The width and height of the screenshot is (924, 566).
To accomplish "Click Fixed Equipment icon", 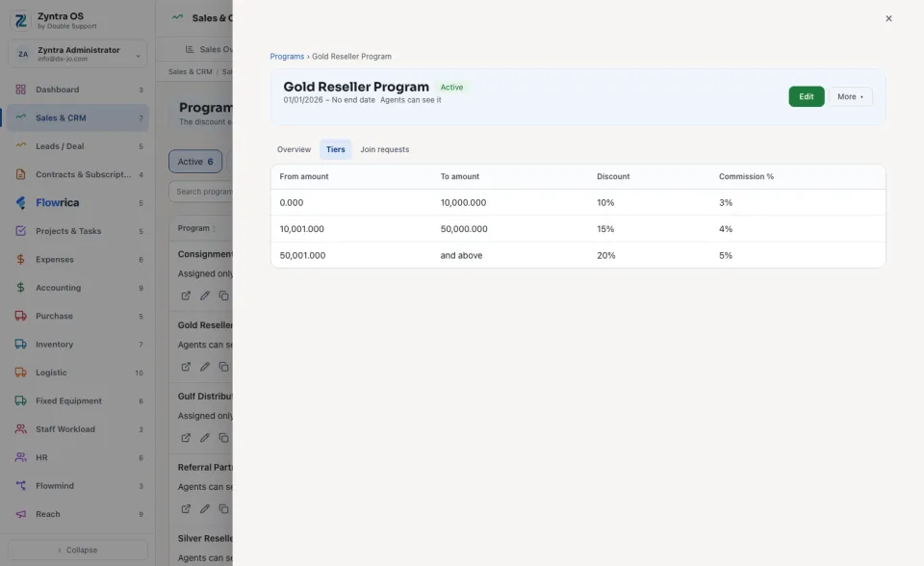I will click(x=20, y=400).
